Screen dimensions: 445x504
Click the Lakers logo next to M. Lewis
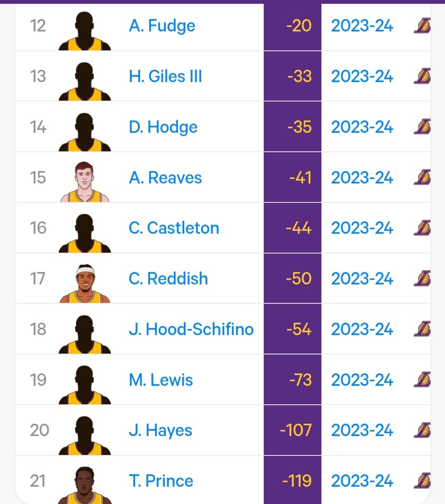click(422, 380)
